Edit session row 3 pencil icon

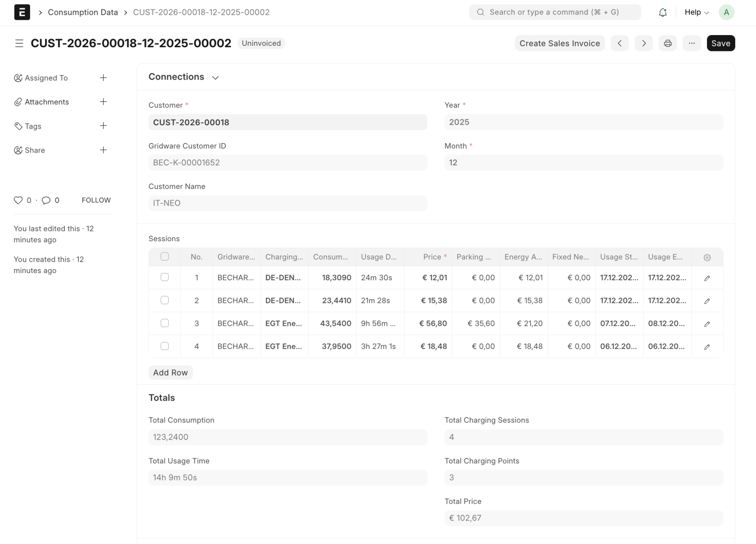coord(707,324)
